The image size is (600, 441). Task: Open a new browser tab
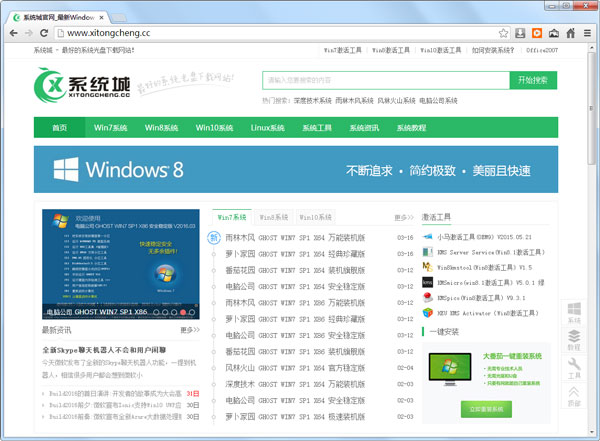[x=119, y=18]
